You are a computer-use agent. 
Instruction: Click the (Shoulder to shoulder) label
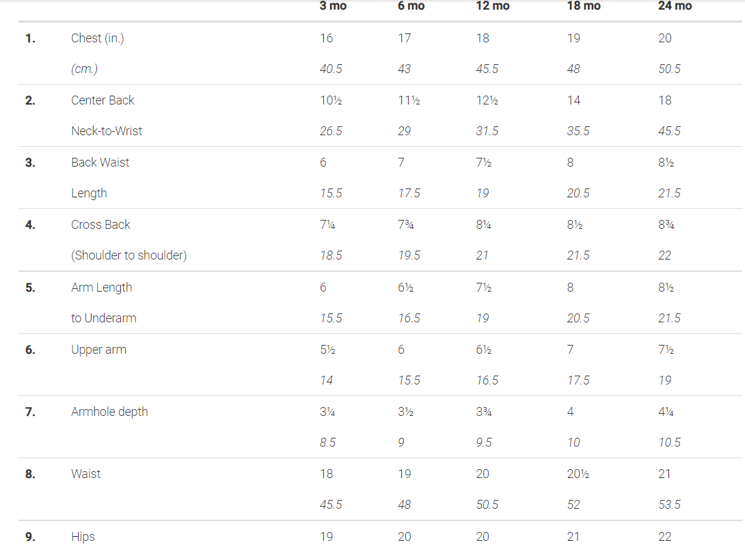point(128,255)
